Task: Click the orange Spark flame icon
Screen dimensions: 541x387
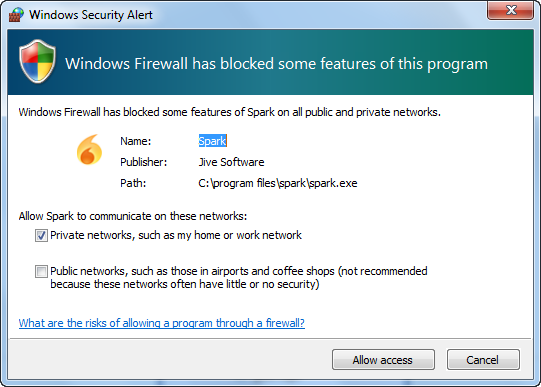Action: [x=89, y=150]
